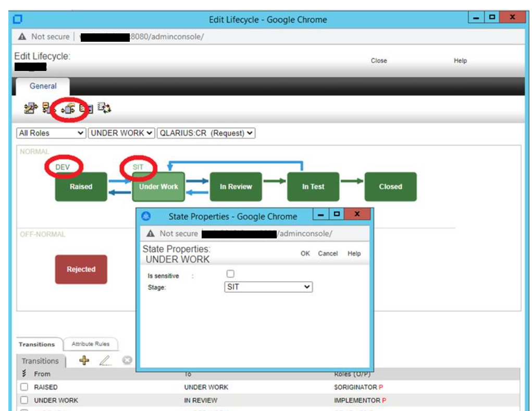
Task: Click the Not secure warning icon in State Properties window
Action: click(x=150, y=233)
